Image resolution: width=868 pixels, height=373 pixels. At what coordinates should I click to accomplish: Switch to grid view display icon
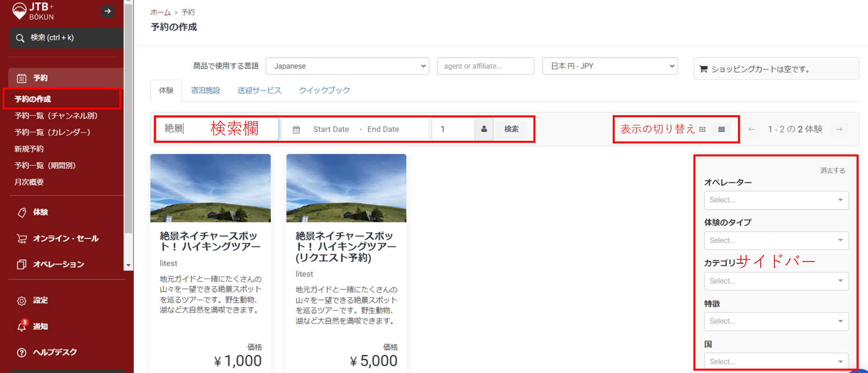tap(702, 129)
